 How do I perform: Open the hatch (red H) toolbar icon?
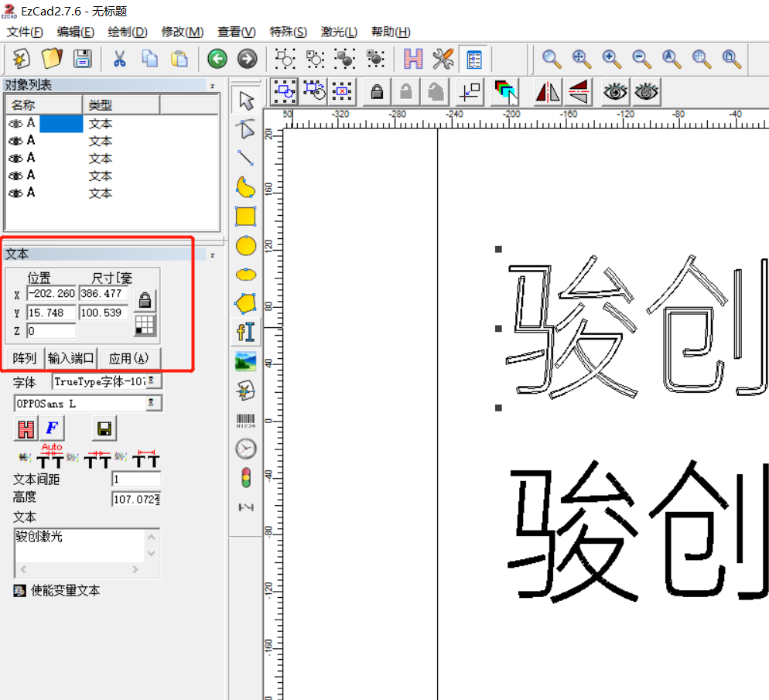[x=413, y=59]
